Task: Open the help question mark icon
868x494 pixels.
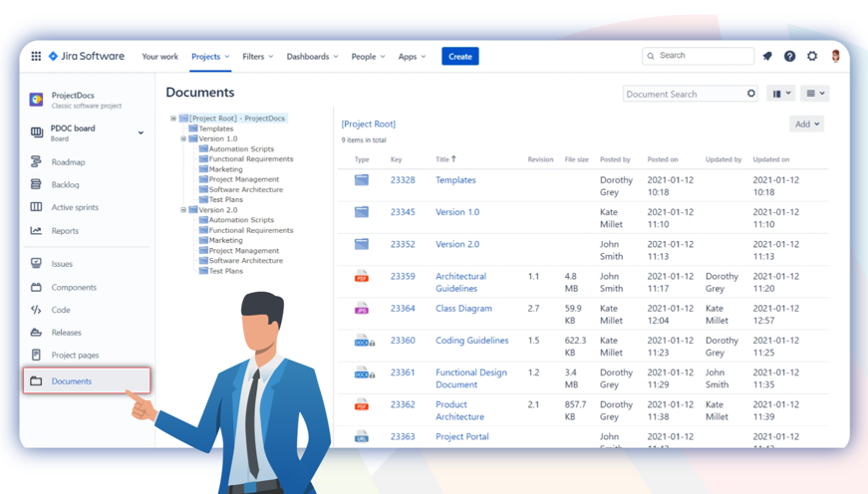Action: pos(789,57)
